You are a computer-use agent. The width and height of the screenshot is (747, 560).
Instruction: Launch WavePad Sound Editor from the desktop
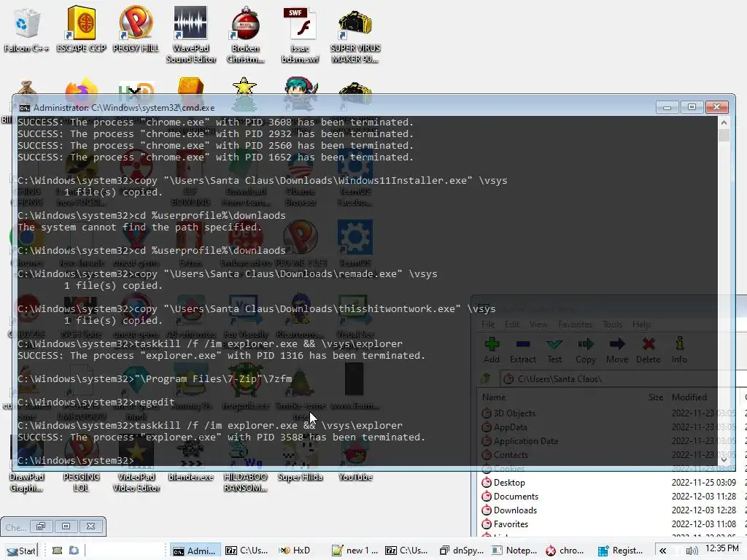click(x=190, y=34)
